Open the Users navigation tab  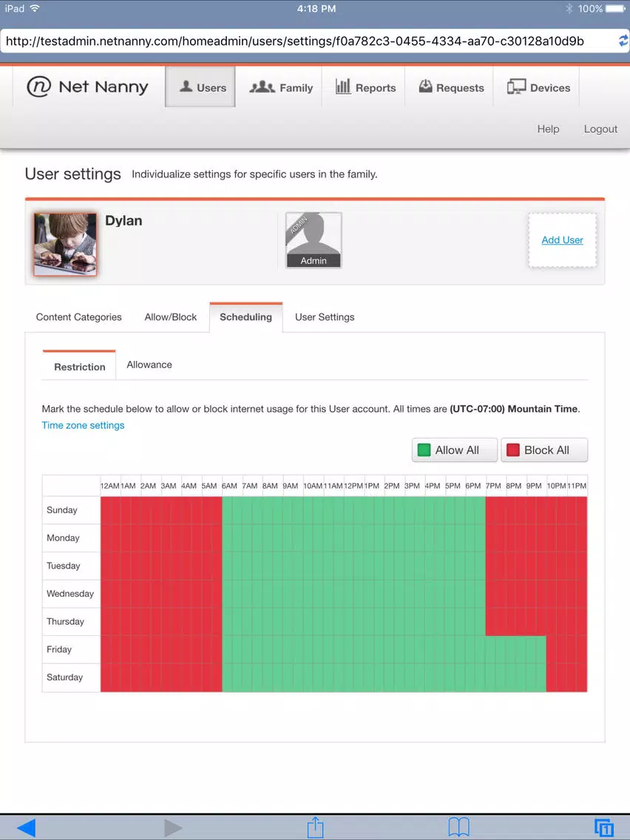[x=200, y=87]
